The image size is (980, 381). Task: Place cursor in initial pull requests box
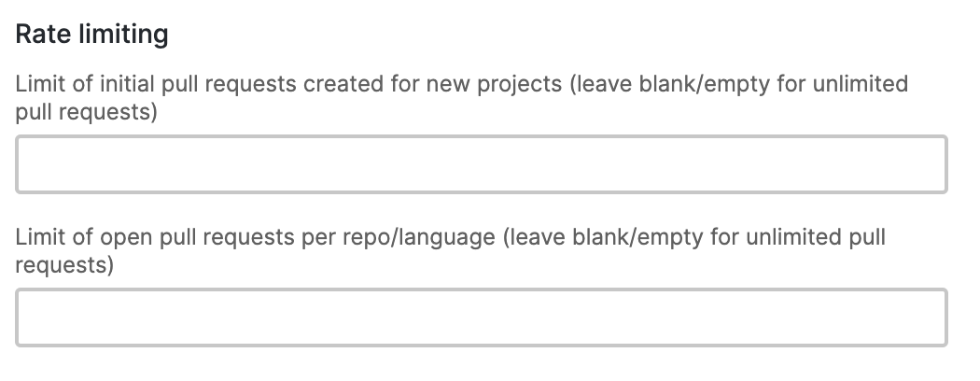(482, 164)
